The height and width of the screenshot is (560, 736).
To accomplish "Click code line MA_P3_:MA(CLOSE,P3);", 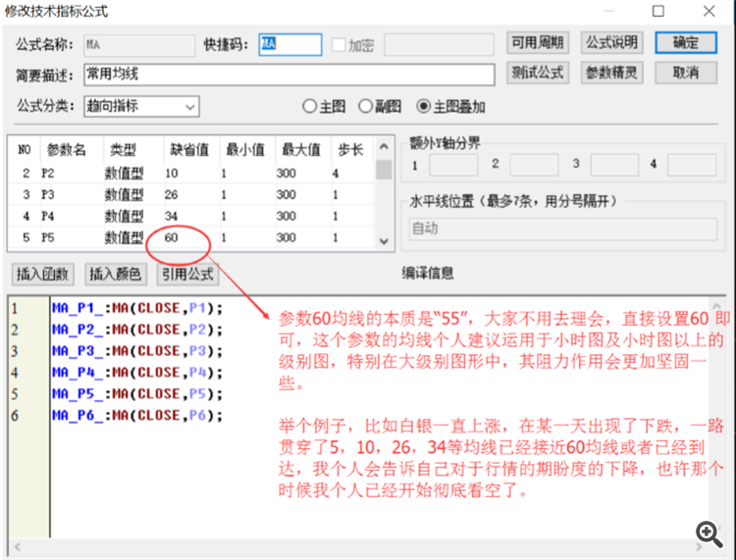I will point(137,351).
